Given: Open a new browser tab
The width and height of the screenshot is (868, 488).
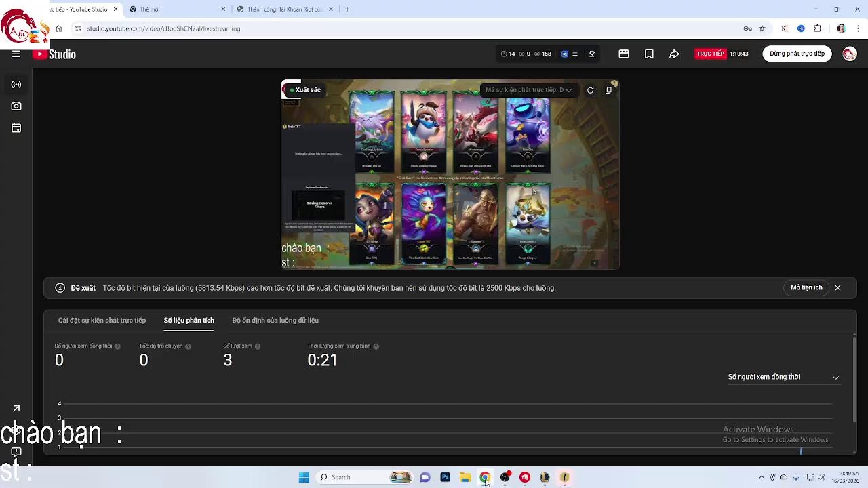Looking at the screenshot, I should click(347, 9).
